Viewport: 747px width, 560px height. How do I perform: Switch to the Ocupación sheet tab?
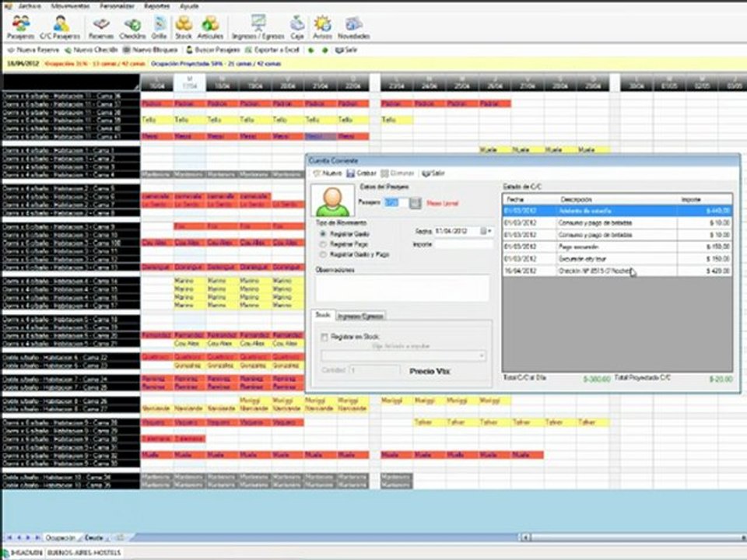pos(61,537)
